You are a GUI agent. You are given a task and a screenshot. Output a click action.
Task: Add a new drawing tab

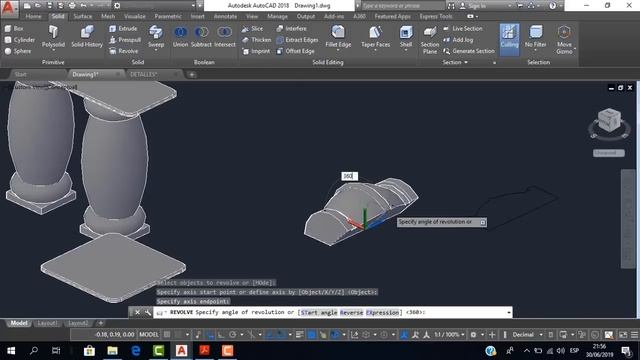tap(192, 75)
